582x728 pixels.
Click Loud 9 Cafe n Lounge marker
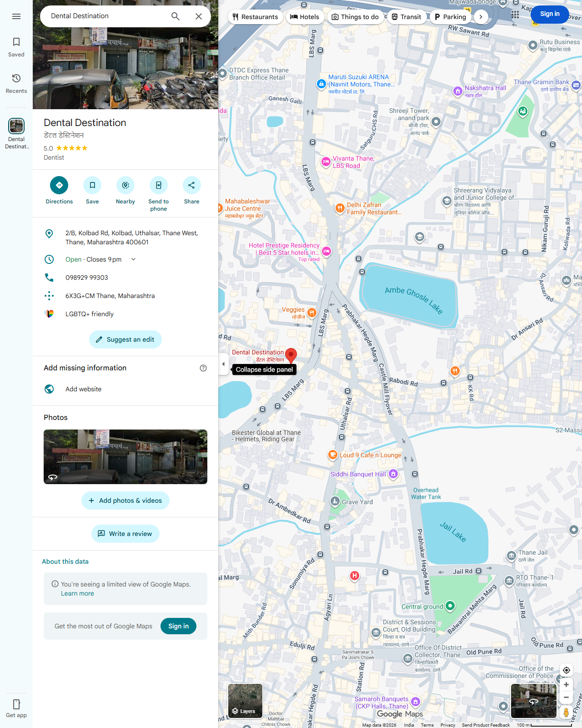[x=332, y=455]
